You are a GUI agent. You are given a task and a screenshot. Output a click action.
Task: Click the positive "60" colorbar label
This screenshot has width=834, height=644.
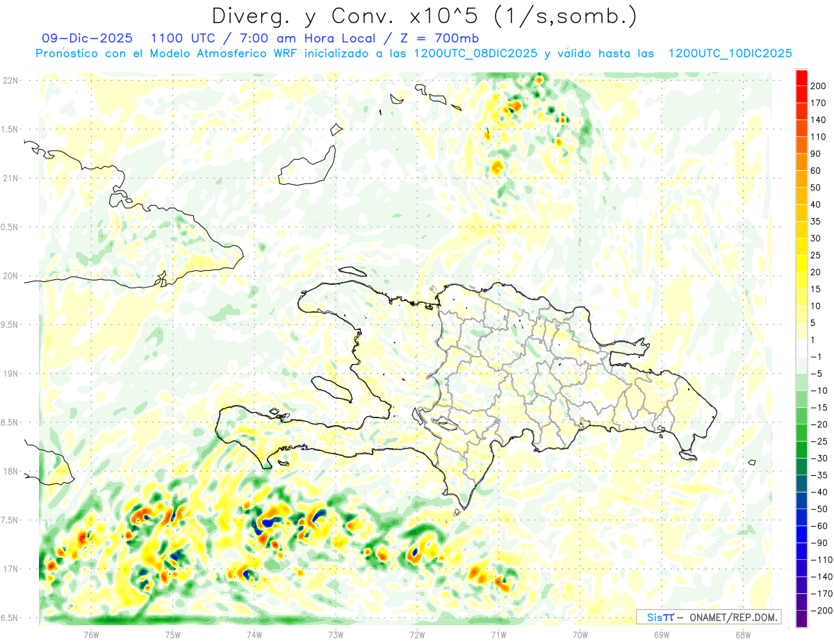[x=816, y=171]
